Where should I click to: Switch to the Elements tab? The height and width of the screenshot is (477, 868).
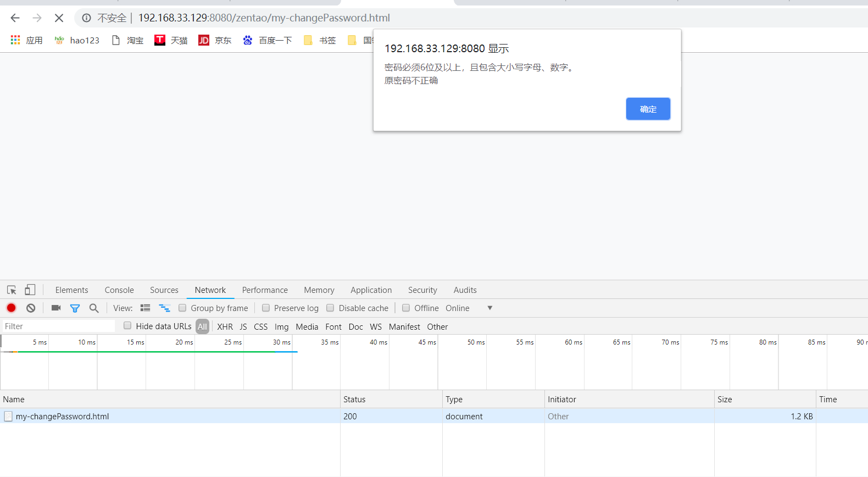(x=71, y=290)
